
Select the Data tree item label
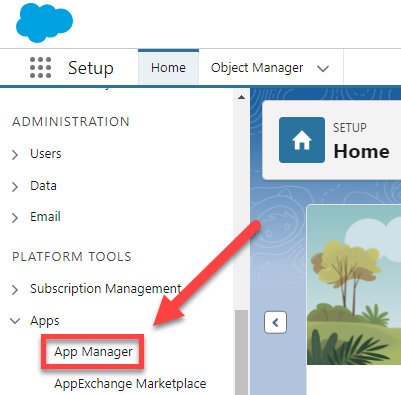point(43,186)
